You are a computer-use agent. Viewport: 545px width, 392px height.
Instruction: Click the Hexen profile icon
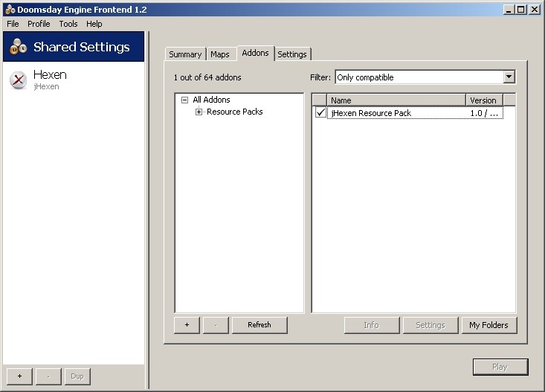(19, 80)
